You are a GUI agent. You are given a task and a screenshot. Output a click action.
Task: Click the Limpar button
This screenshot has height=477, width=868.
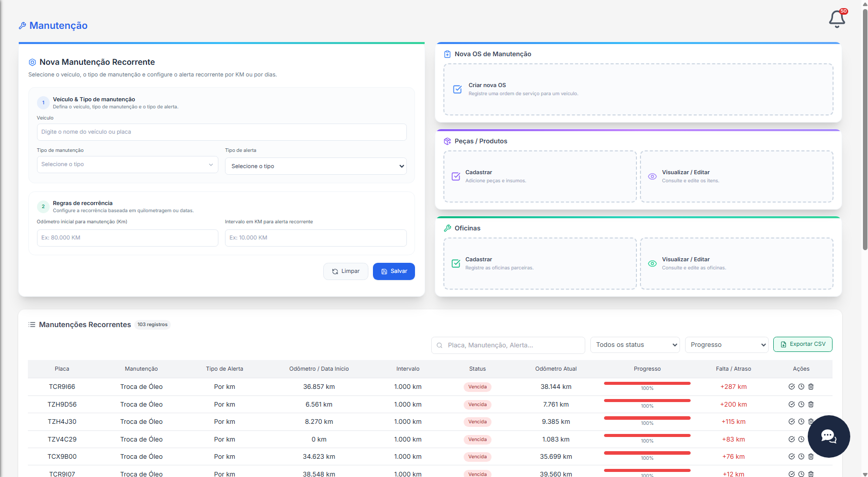tap(346, 271)
